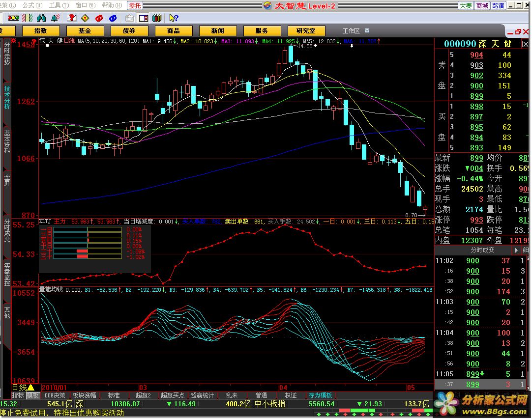532x419 pixels.
Task: Toggle the 指标 tab at bottom
Action: [18, 395]
